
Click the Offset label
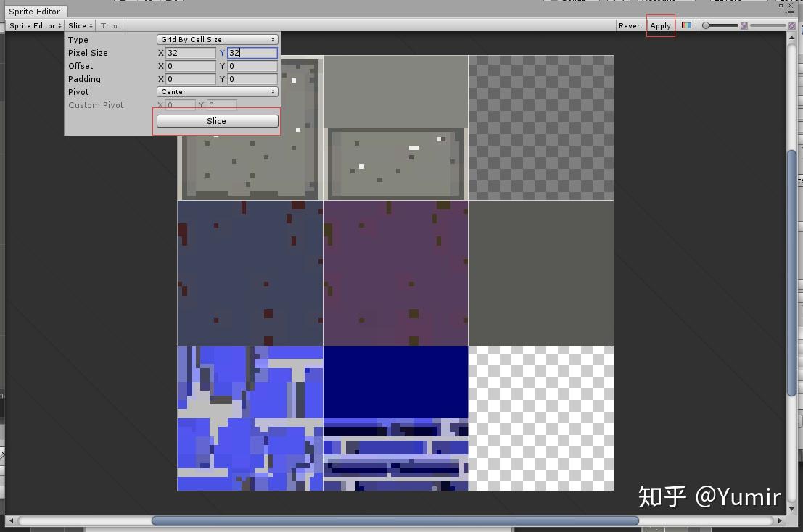[x=81, y=66]
